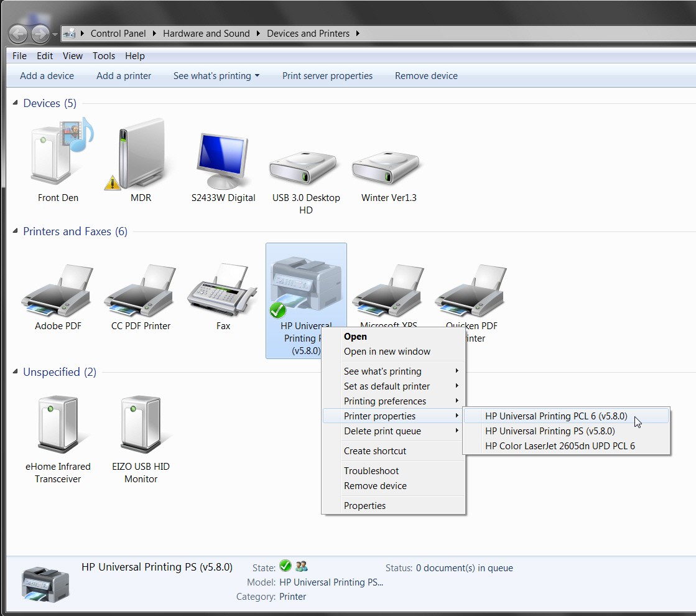The width and height of the screenshot is (696, 616).
Task: Click the Add a printer button
Action: (x=124, y=76)
